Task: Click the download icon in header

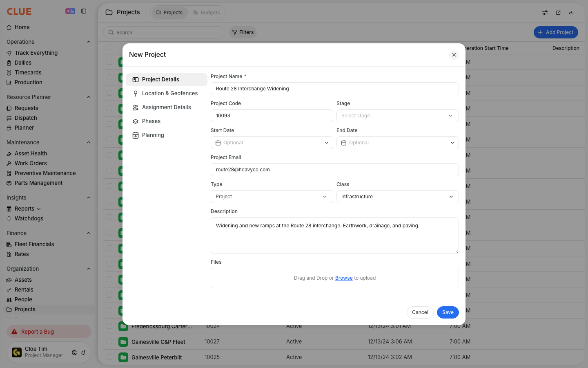Action: pyautogui.click(x=571, y=13)
